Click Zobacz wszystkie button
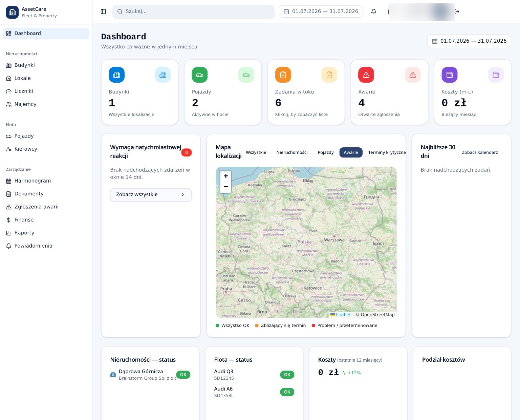 pyautogui.click(x=151, y=195)
